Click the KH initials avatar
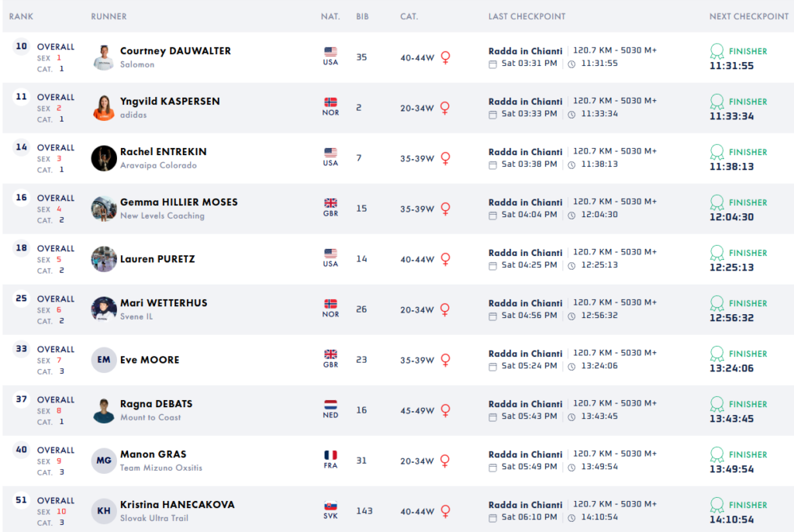Image resolution: width=794 pixels, height=532 pixels. (104, 511)
